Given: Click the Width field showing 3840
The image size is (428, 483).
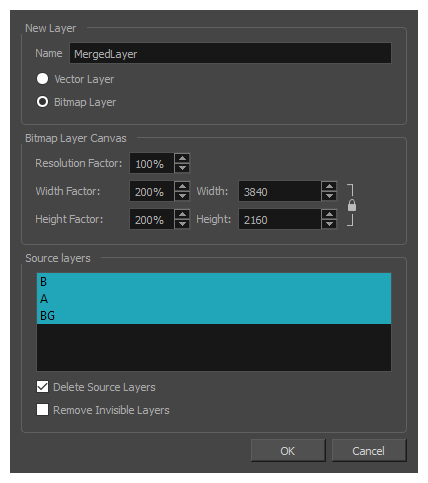Looking at the screenshot, I should pos(280,191).
